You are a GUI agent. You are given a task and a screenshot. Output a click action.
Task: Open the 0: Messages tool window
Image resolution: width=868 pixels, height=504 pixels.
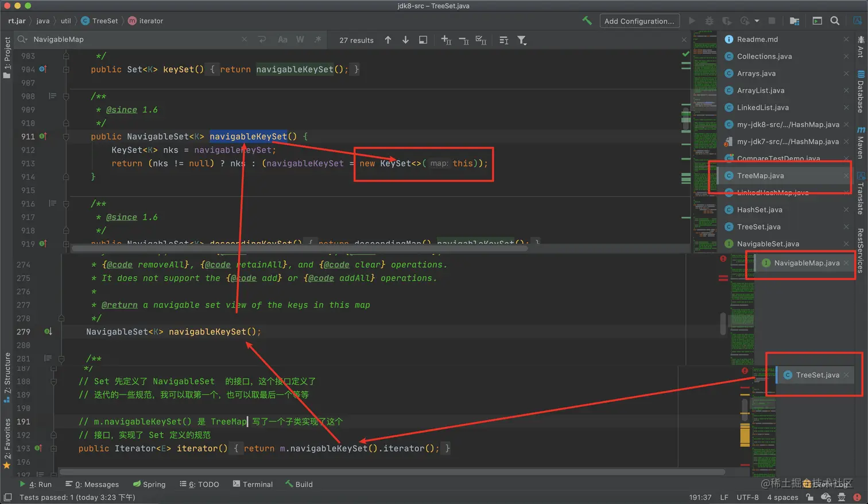(92, 484)
